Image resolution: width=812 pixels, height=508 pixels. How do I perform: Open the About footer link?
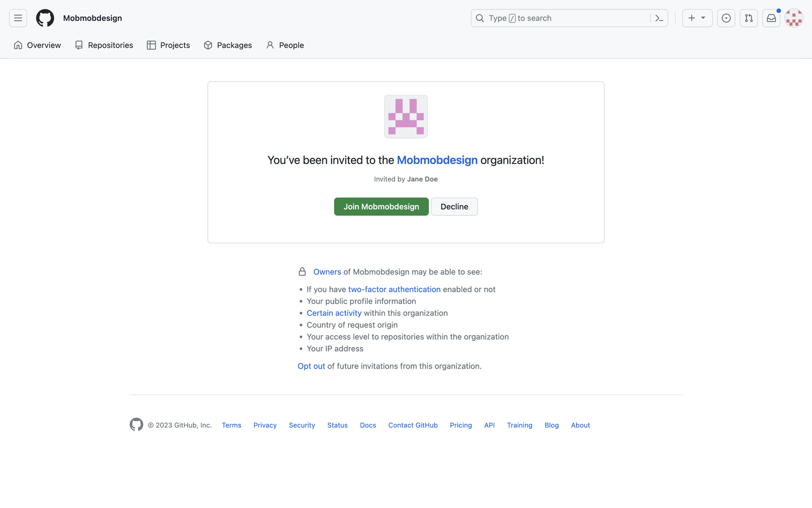click(580, 425)
